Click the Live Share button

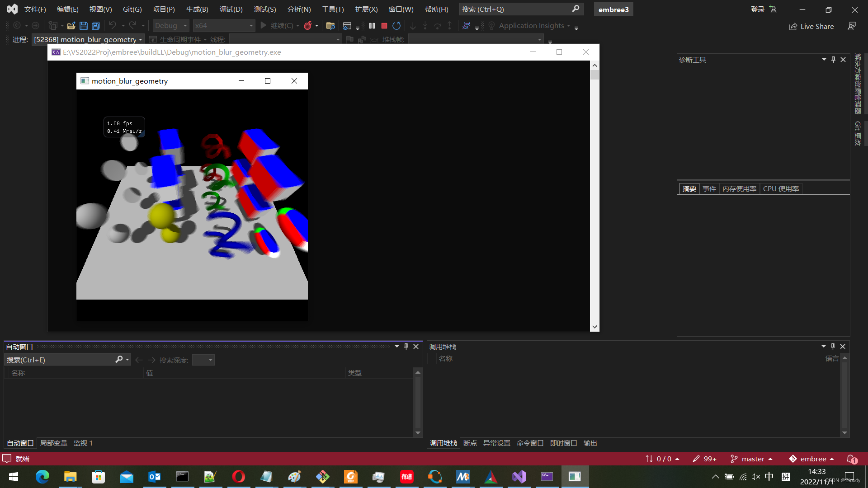(811, 26)
